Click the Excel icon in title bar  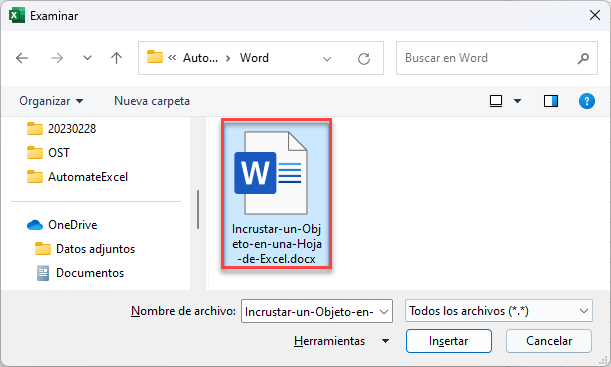[17, 16]
